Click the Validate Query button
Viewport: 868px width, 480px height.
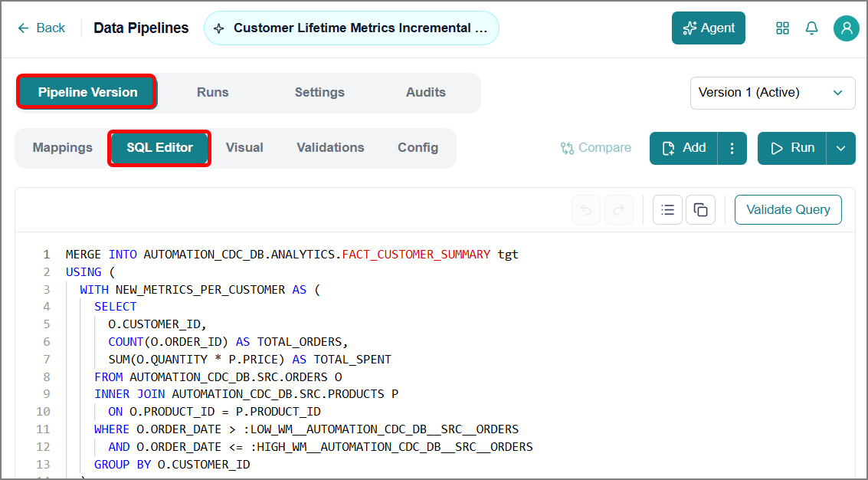coord(788,209)
